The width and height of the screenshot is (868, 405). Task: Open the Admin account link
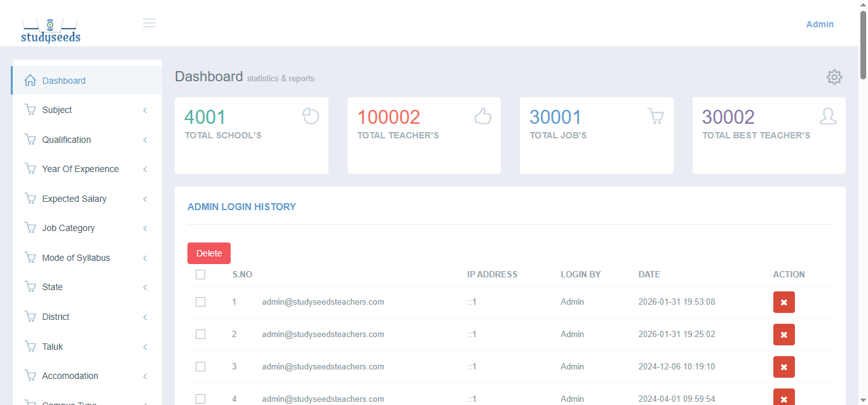[x=820, y=24]
